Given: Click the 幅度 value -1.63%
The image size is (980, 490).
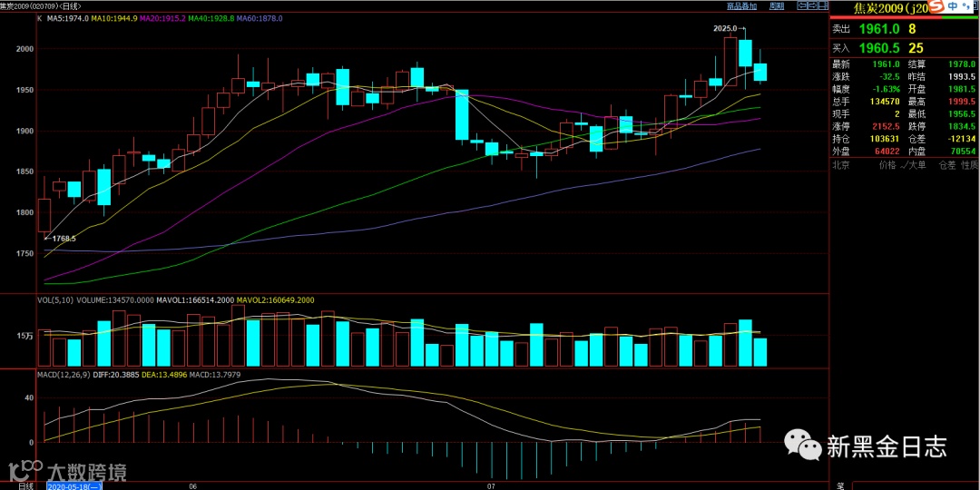Looking at the screenshot, I should 887,89.
